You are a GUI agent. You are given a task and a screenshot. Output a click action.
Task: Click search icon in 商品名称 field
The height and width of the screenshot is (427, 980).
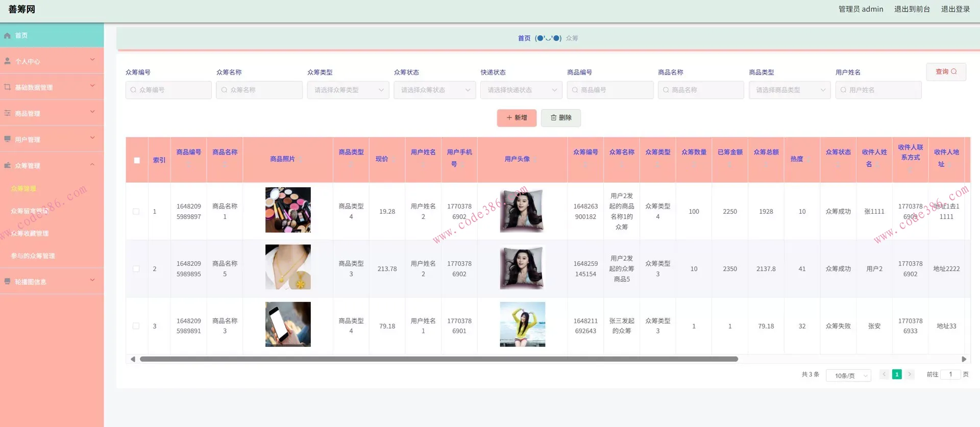click(666, 90)
